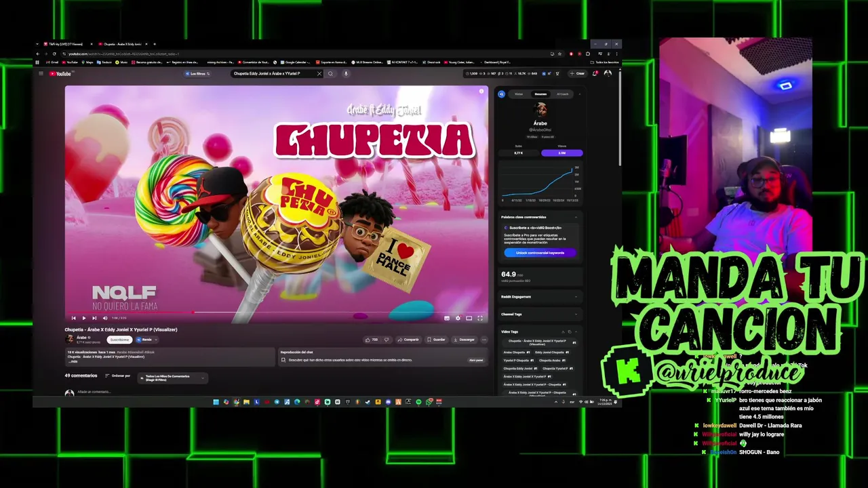Open Spotify from the taskbar
868x488 pixels.
coord(418,402)
